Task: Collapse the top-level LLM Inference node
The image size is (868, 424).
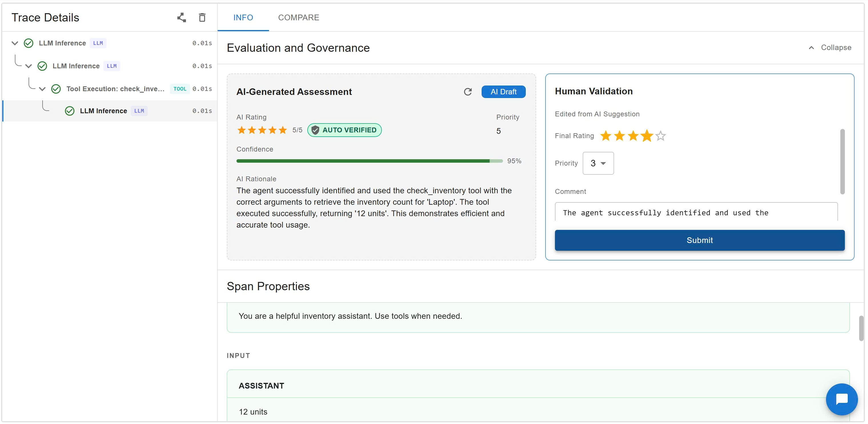Action: (x=15, y=43)
